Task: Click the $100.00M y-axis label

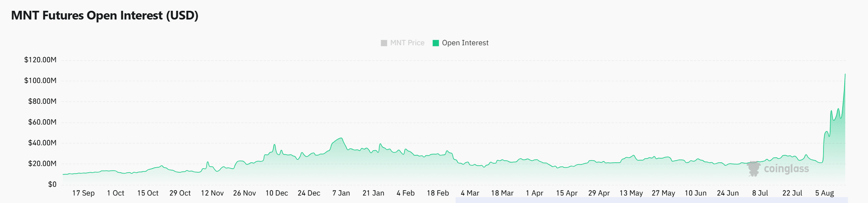Action: coord(40,81)
